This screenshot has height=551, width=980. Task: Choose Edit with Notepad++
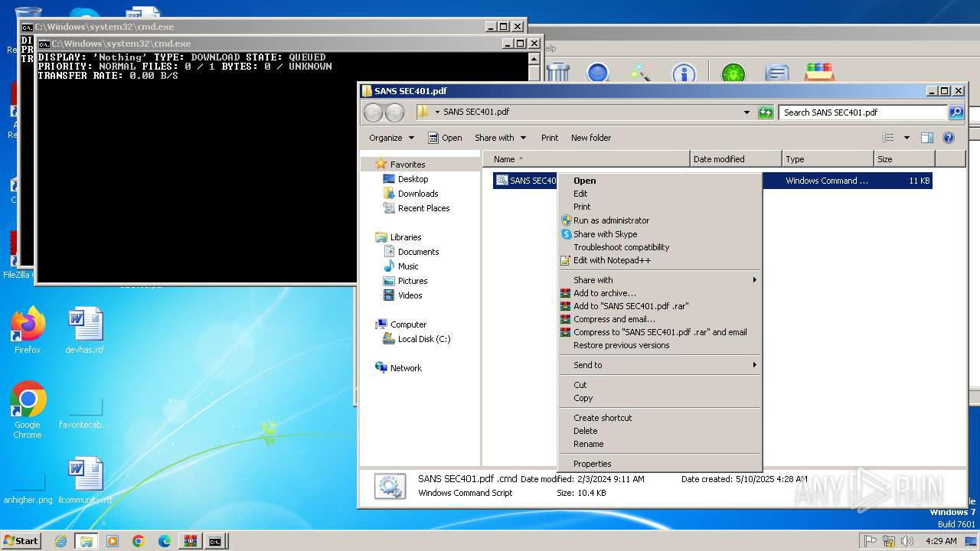[x=660, y=260]
